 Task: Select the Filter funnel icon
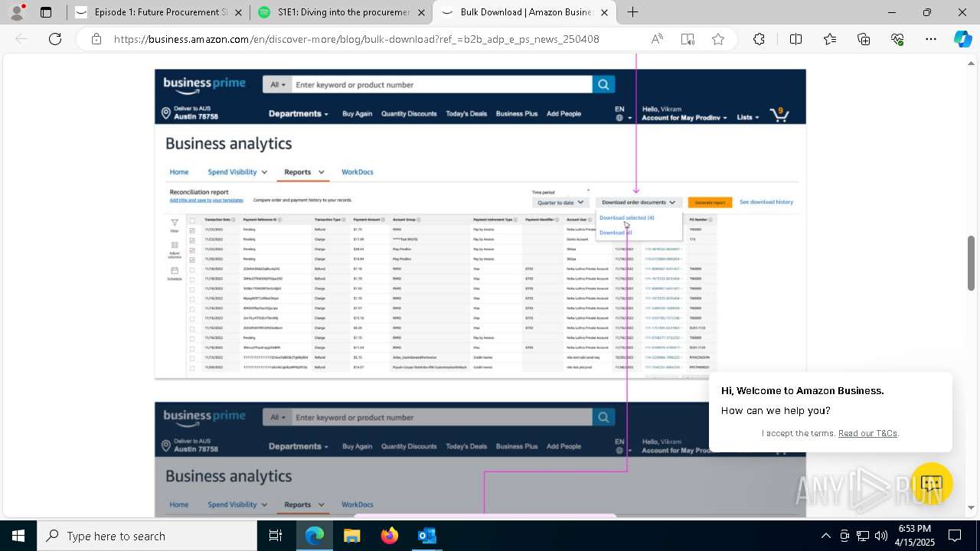point(175,223)
